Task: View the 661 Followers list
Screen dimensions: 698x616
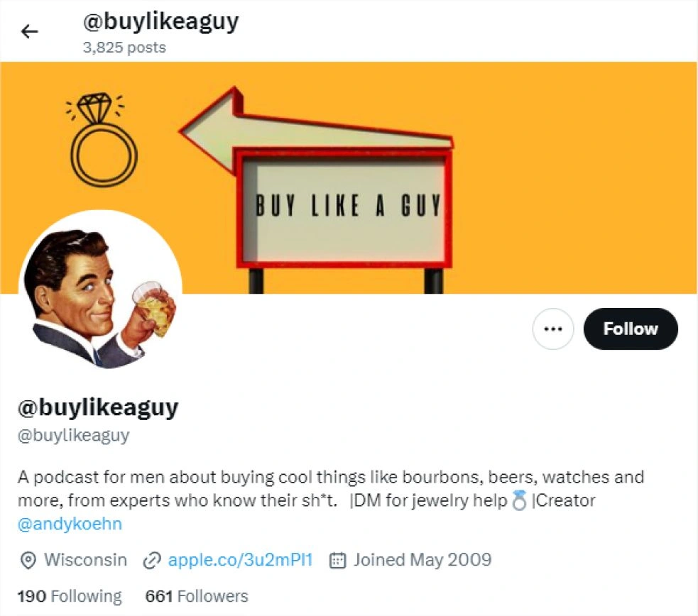Action: [x=196, y=596]
